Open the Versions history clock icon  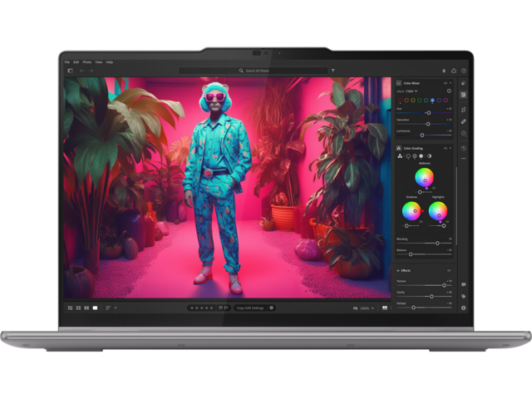coord(464,147)
